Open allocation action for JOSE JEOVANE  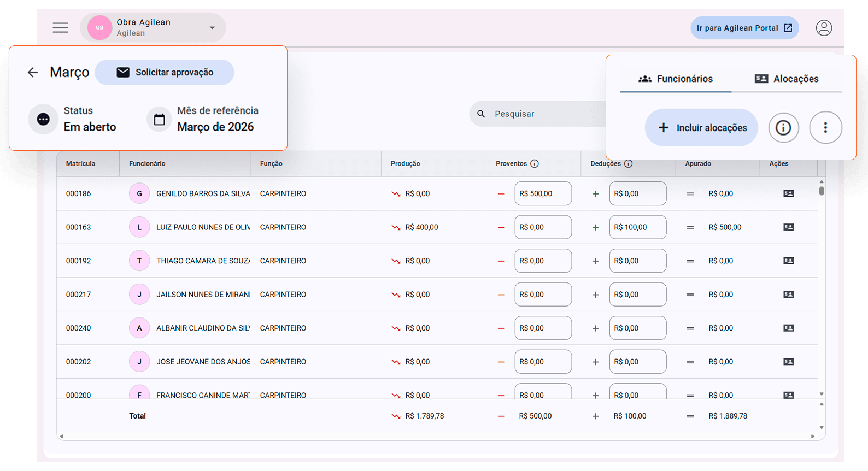tap(788, 362)
